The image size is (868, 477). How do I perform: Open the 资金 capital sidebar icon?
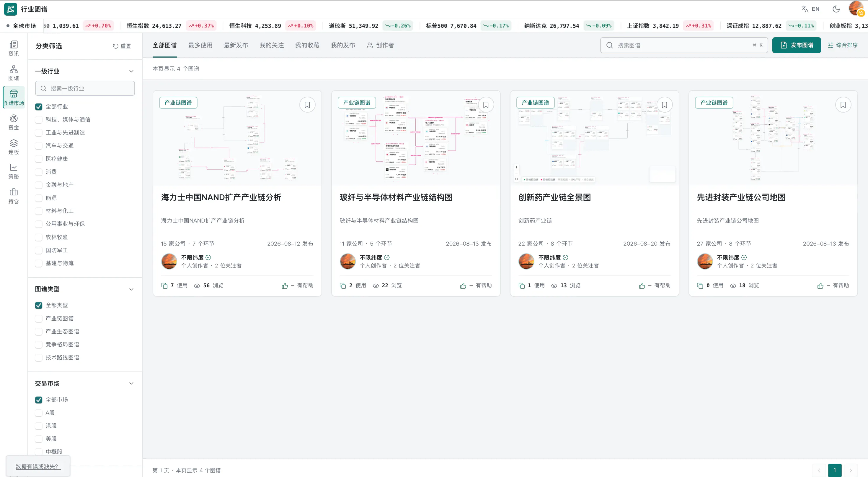14,122
